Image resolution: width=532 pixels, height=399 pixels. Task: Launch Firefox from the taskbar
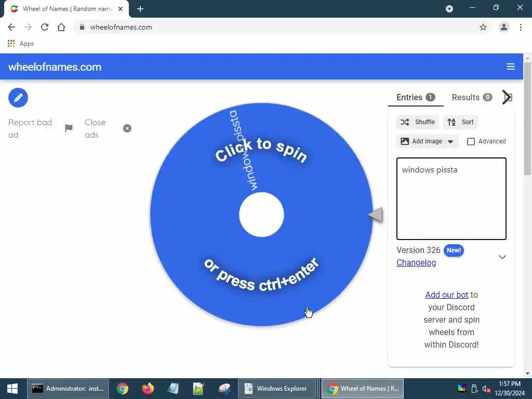coord(148,389)
